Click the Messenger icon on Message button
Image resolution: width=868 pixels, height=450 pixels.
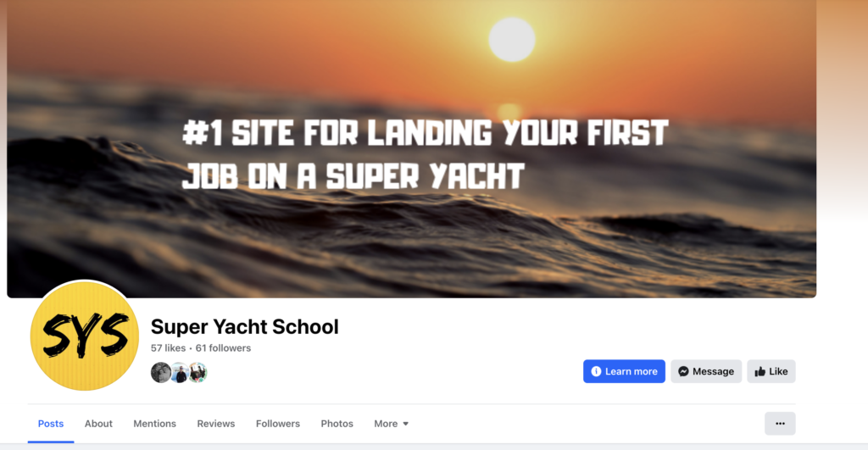(x=684, y=371)
